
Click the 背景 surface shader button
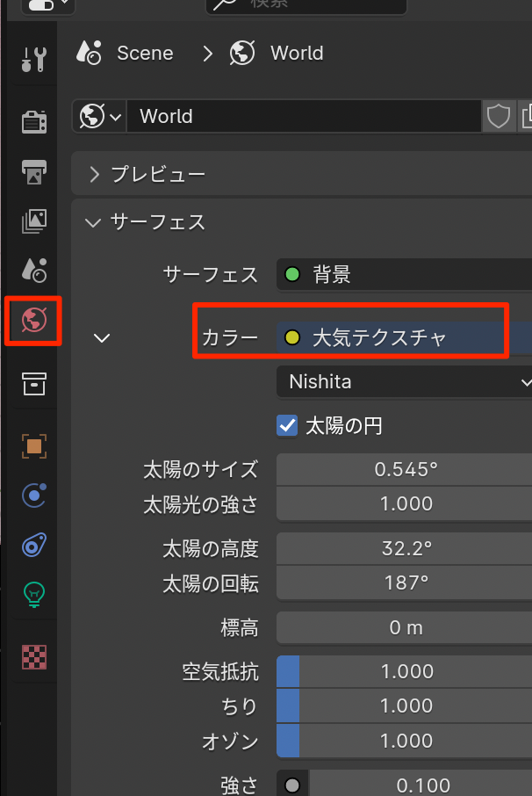pos(404,275)
